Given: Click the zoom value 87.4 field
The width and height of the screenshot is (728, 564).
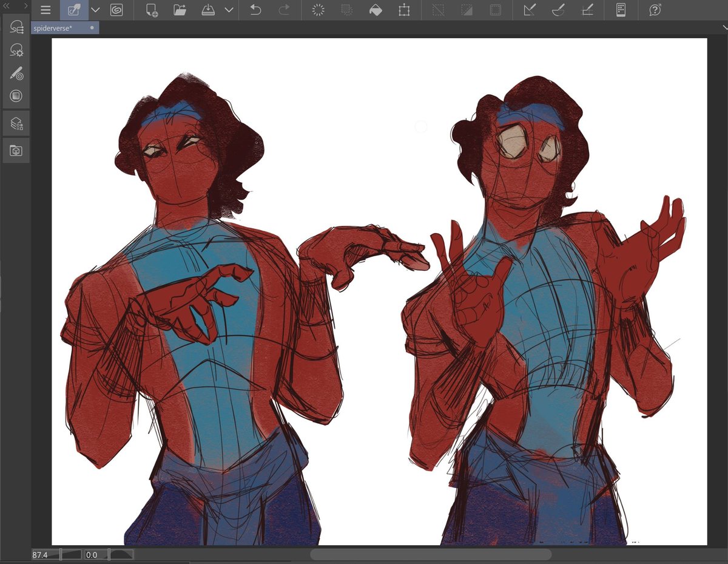Looking at the screenshot, I should click(x=39, y=554).
